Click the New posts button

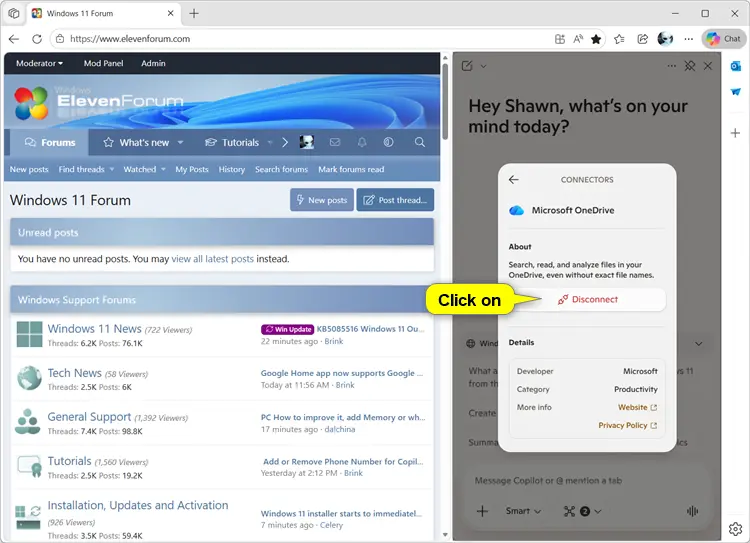321,200
